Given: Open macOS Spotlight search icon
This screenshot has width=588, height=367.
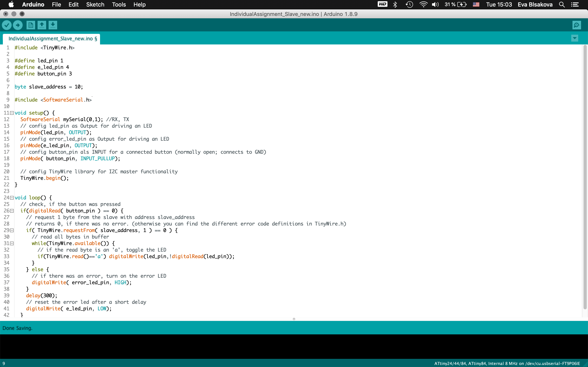Looking at the screenshot, I should [562, 5].
